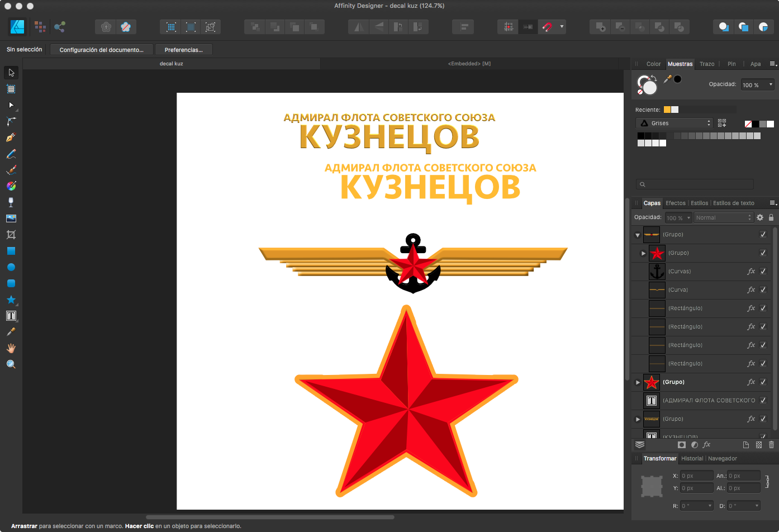Select the Zoom magnifier tool

11,364
